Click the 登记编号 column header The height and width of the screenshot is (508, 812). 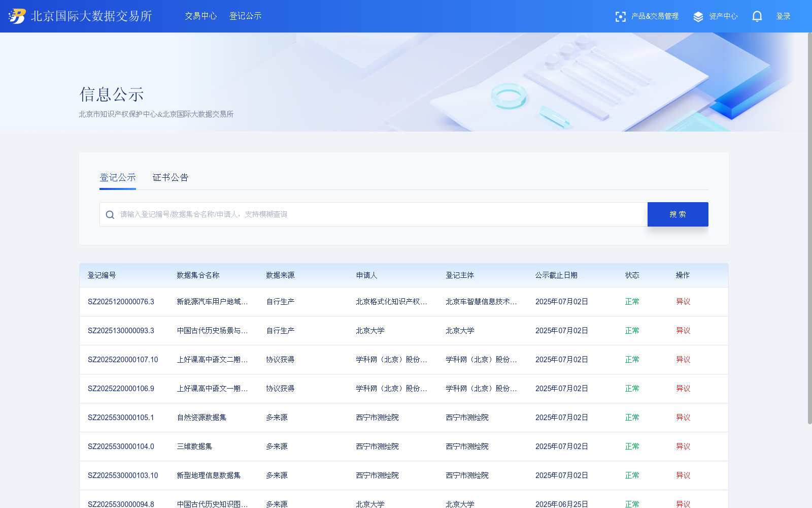pos(101,275)
